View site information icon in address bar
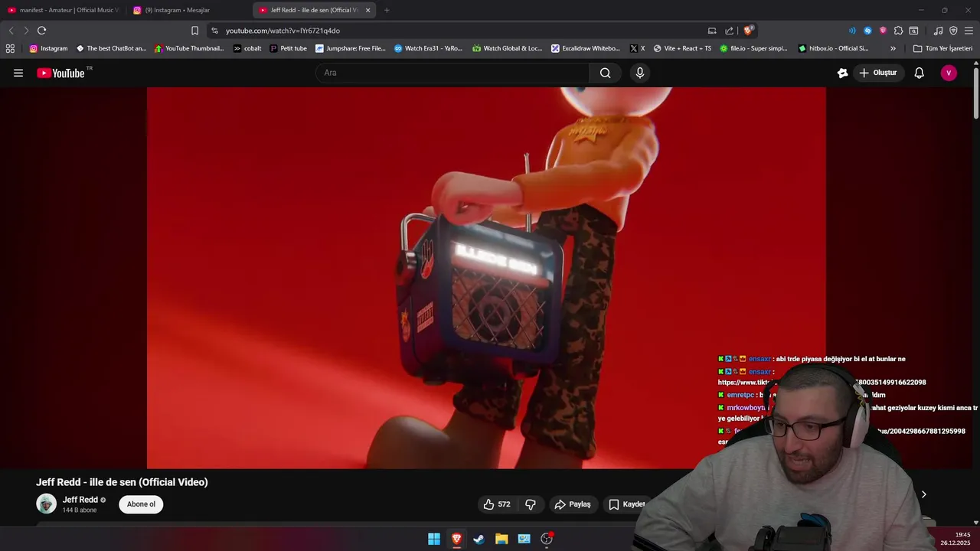This screenshot has height=551, width=980. [214, 31]
